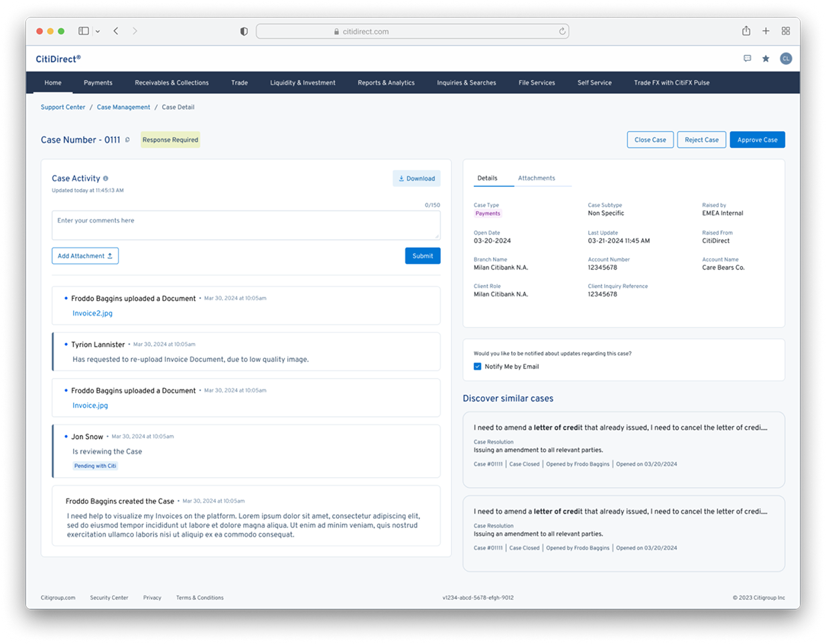The width and height of the screenshot is (826, 644).
Task: Click the Pending with Citi tag
Action: click(95, 466)
